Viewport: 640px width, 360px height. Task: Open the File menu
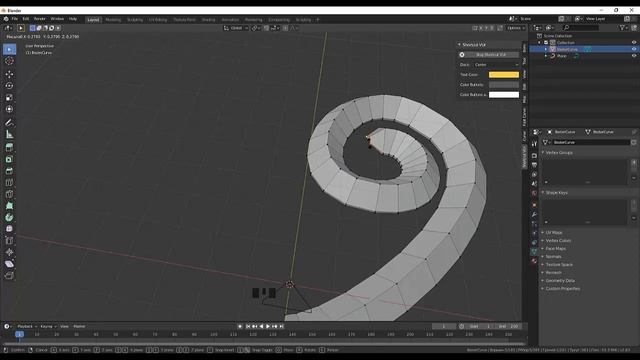(x=15, y=19)
